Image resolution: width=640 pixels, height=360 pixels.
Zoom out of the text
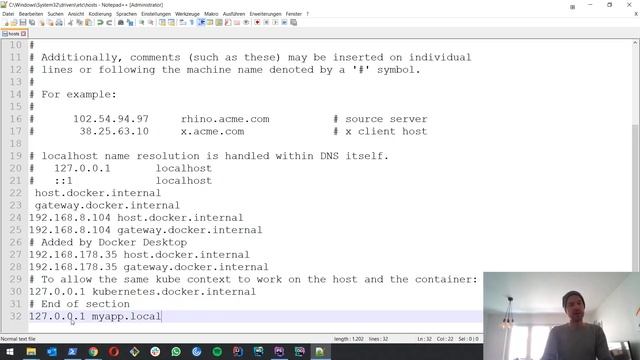point(151,22)
